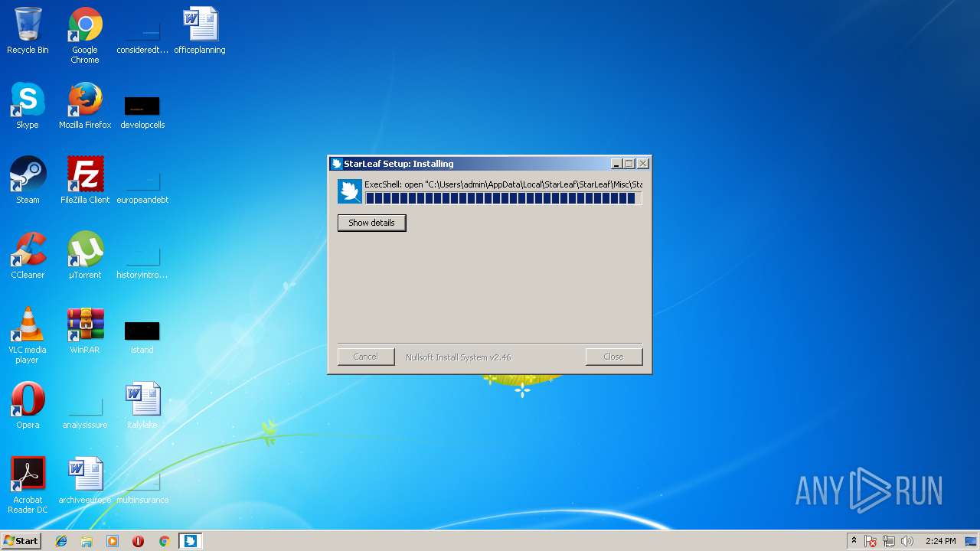This screenshot has width=980, height=551.
Task: Click the disabled Cancel button
Action: [x=366, y=357]
